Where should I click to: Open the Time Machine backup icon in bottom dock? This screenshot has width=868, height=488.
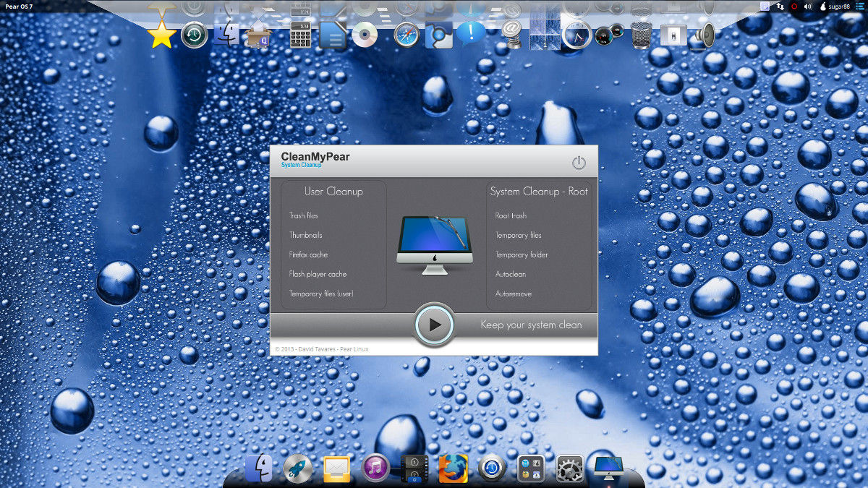tap(492, 468)
